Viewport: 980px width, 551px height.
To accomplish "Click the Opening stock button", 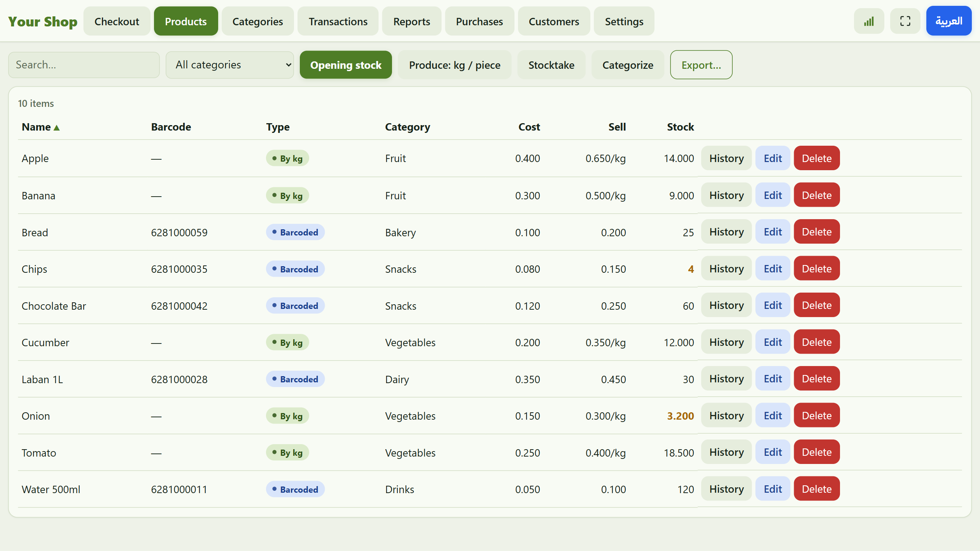I will pos(346,65).
